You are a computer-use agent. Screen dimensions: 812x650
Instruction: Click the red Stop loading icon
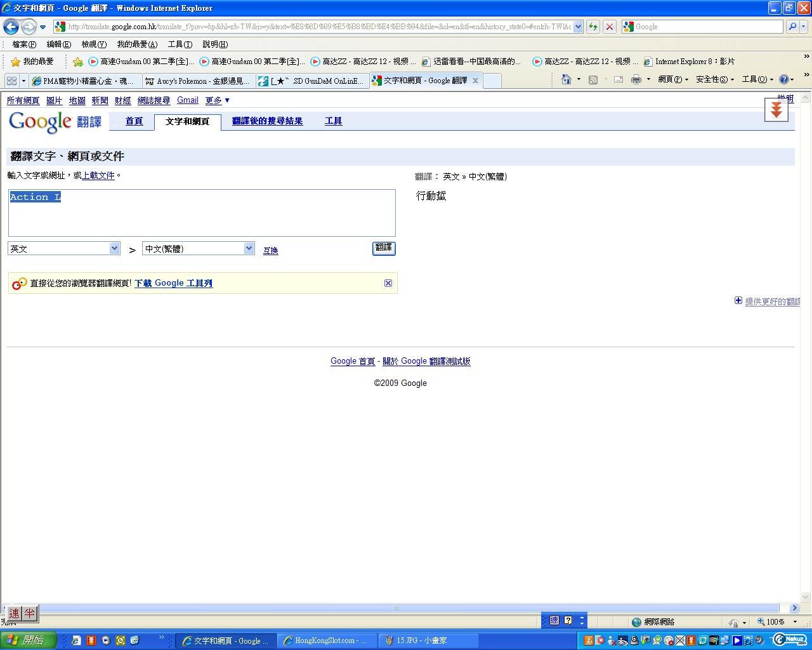(x=610, y=27)
